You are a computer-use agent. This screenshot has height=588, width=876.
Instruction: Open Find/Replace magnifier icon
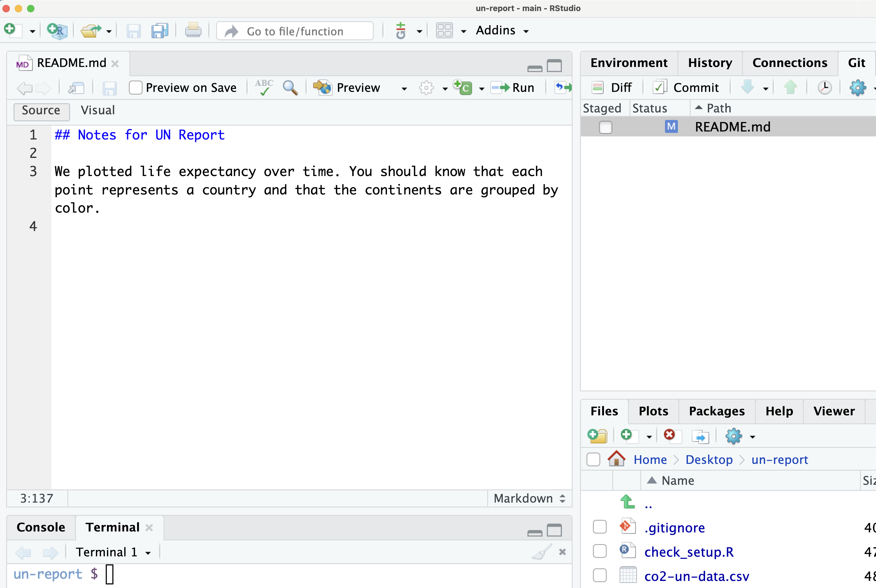290,88
